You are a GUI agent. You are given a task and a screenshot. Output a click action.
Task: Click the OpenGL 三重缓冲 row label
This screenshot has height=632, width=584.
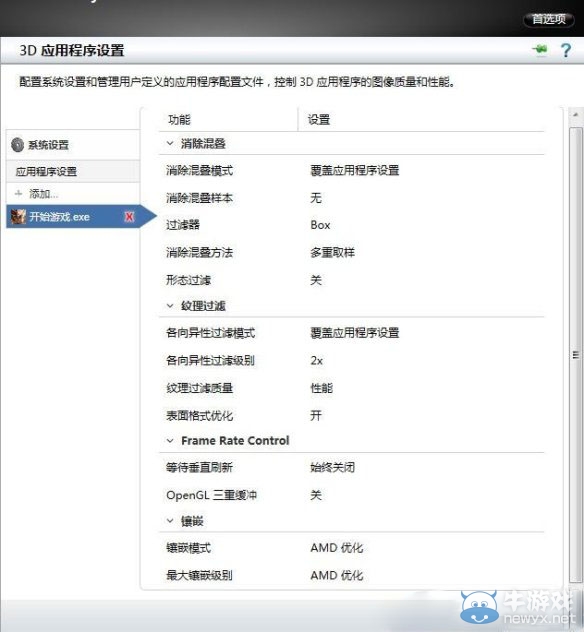pos(212,495)
